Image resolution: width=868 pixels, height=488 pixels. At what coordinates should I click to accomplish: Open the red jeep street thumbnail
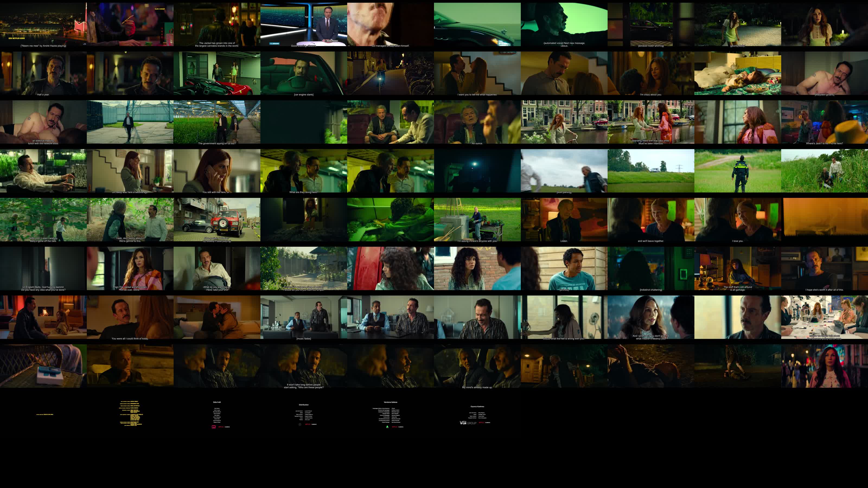tap(217, 220)
